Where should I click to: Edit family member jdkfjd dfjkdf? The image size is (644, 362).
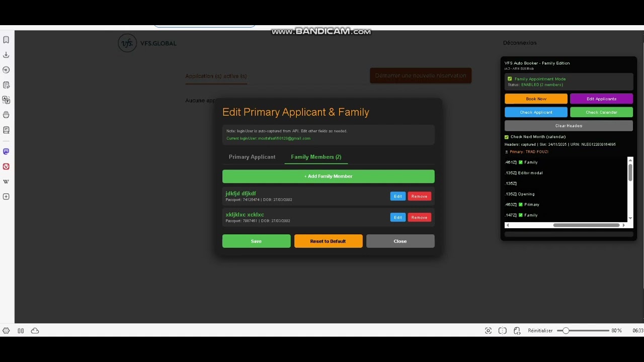click(x=398, y=197)
